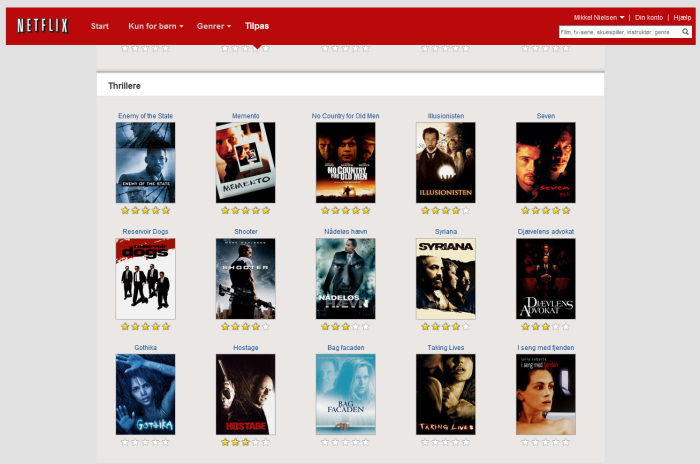Select the Seven poster
The width and height of the screenshot is (700, 464).
click(x=546, y=163)
